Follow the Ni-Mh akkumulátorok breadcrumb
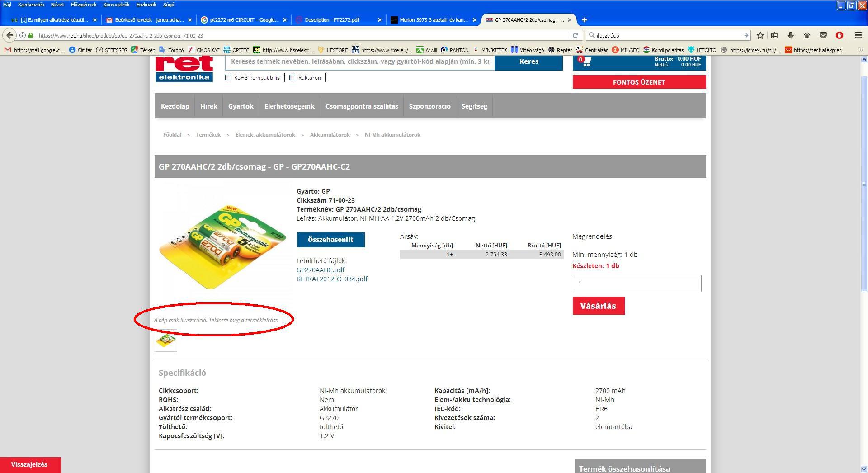This screenshot has width=868, height=473. (x=392, y=135)
